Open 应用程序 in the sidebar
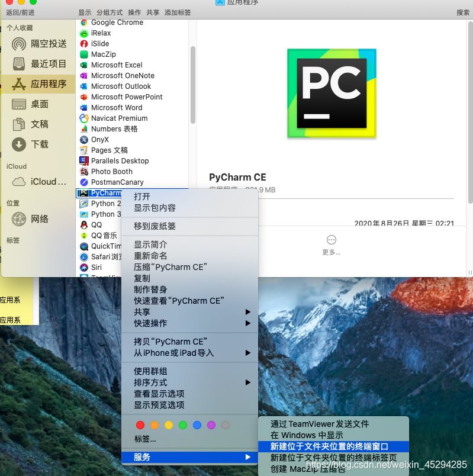473x476 pixels. coord(38,84)
